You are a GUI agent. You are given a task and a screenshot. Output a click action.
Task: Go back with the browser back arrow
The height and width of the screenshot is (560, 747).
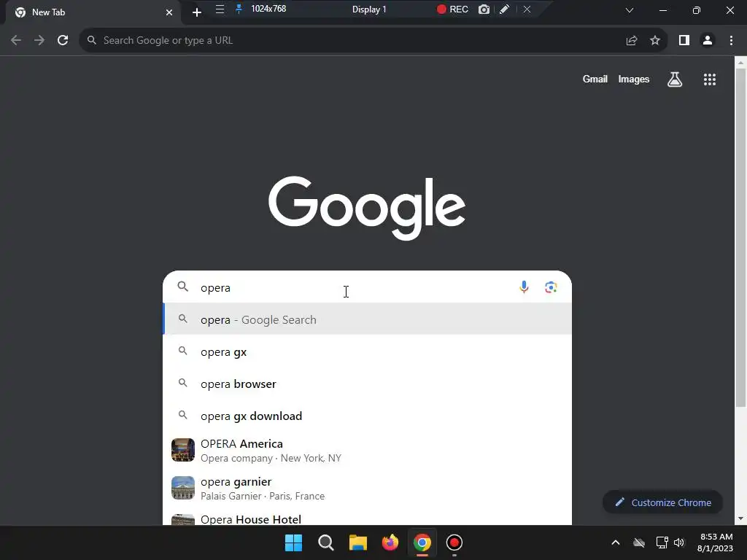tap(16, 41)
